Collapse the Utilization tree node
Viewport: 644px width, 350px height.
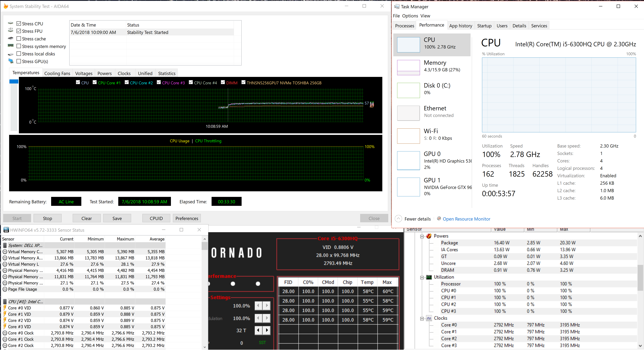(x=422, y=277)
